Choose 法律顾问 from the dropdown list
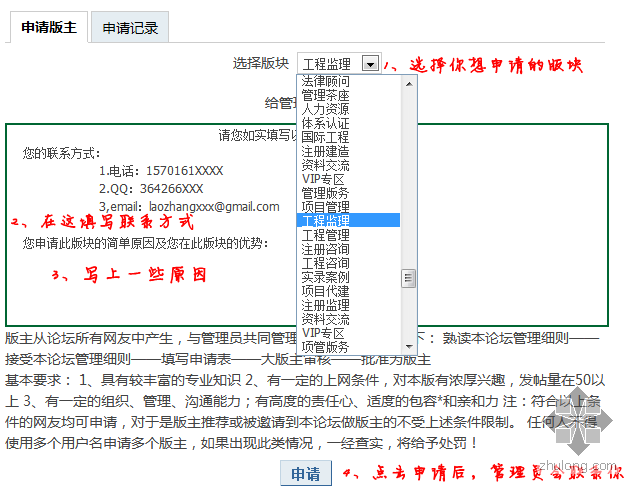This screenshot has height=494, width=639. tap(325, 80)
